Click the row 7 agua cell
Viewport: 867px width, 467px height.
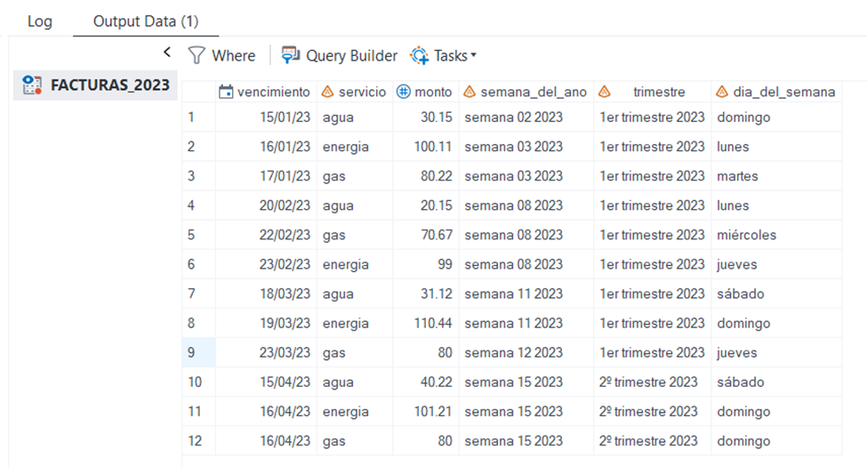354,293
